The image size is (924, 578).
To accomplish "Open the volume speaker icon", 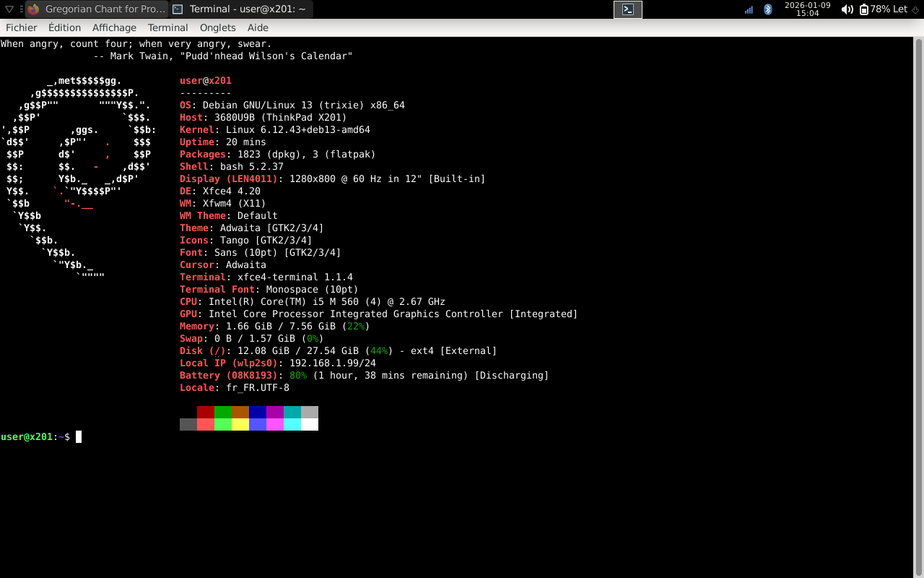I will coord(847,9).
